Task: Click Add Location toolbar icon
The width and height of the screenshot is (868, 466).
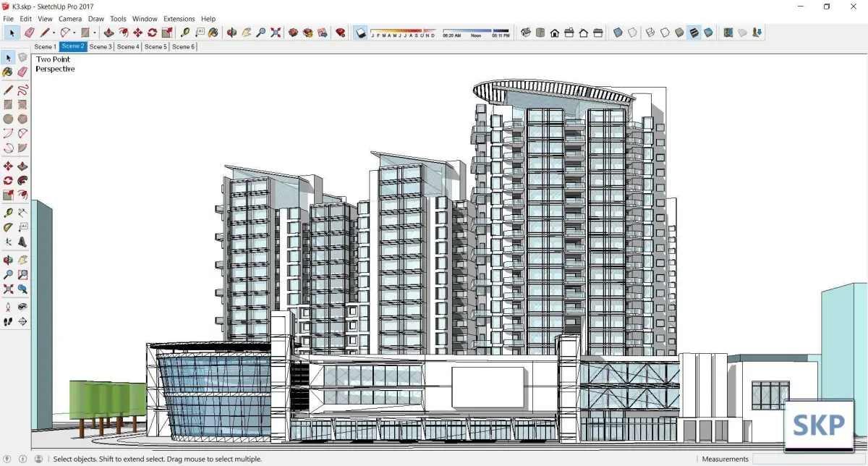Action: coord(728,33)
